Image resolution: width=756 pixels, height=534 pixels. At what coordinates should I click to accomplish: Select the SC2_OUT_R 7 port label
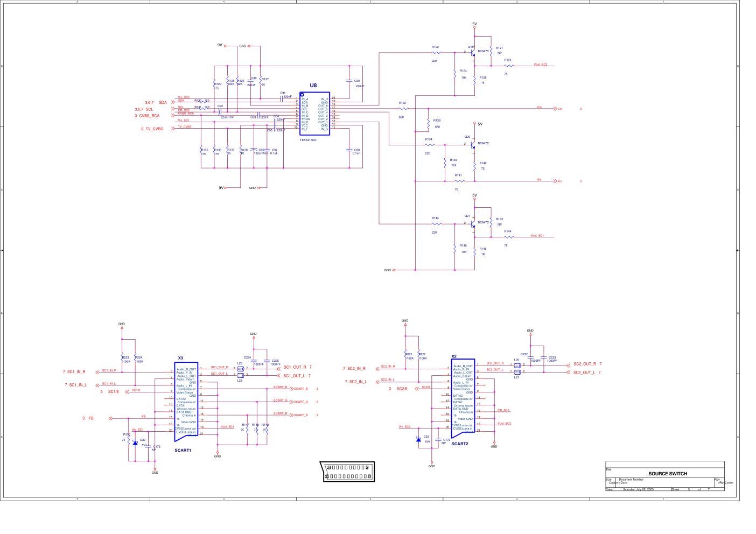[587, 364]
